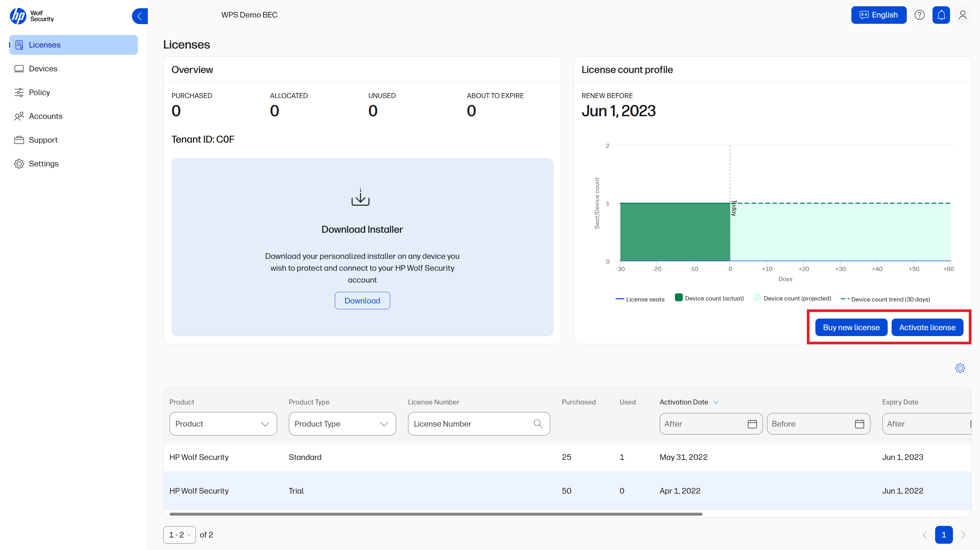The width and height of the screenshot is (980, 550).
Task: Toggle Device count trend (30 days) legend
Action: 885,299
